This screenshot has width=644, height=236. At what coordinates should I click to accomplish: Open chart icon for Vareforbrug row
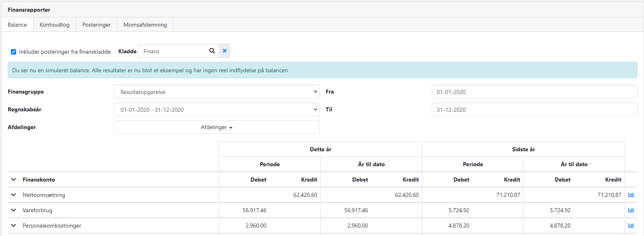pyautogui.click(x=631, y=210)
